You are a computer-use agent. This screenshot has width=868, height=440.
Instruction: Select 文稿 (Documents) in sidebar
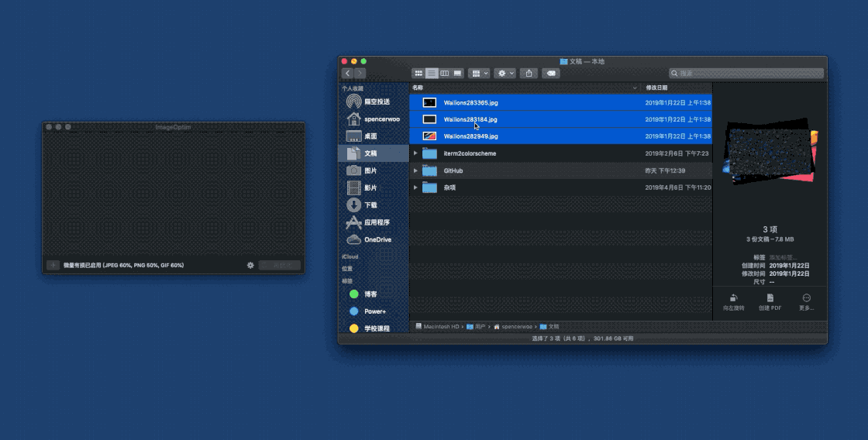click(373, 153)
